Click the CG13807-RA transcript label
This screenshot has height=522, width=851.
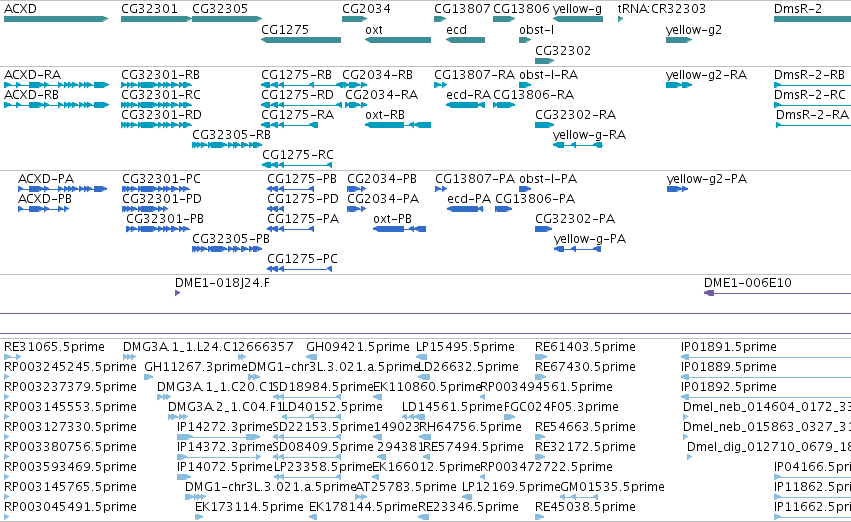(x=474, y=75)
